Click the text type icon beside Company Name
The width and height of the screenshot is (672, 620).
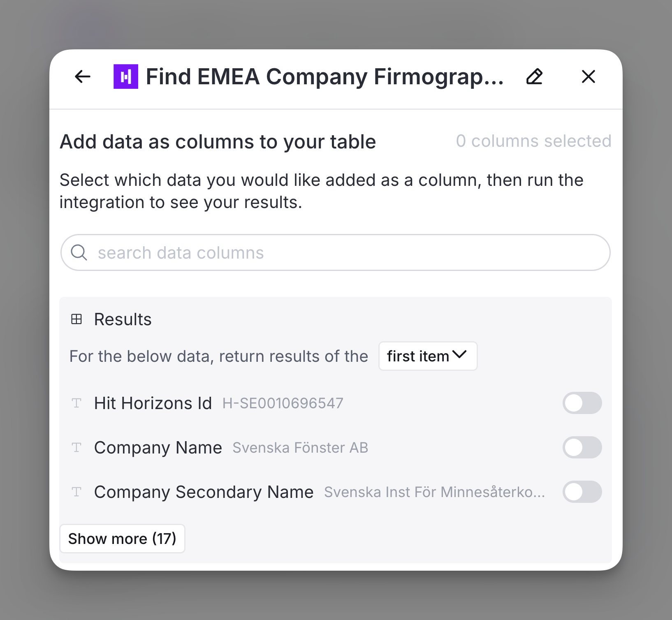tap(76, 447)
